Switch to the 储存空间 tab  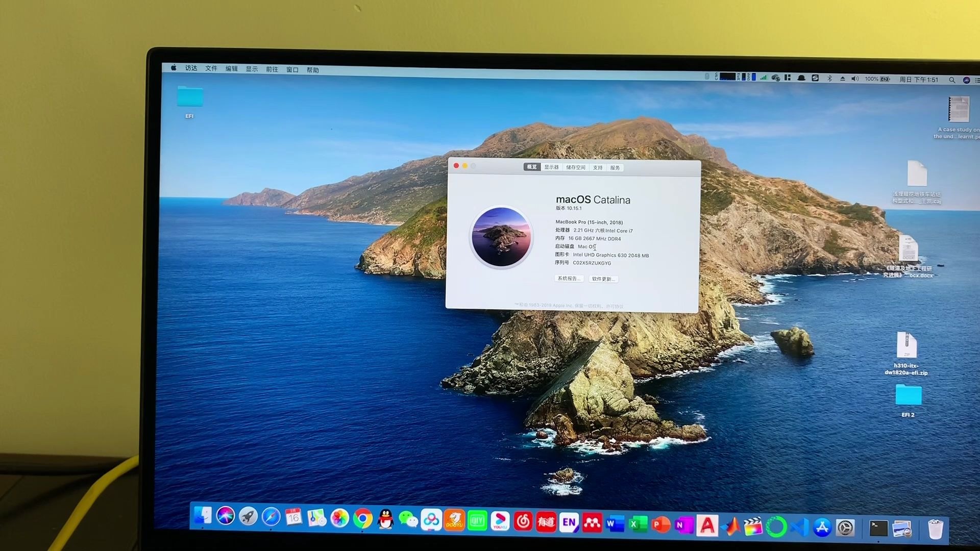575,167
